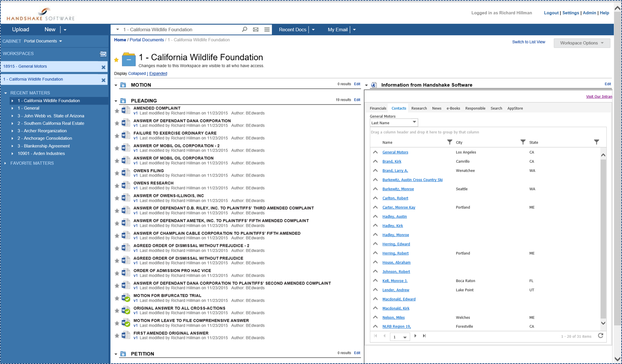Click the Upload button

(20, 29)
